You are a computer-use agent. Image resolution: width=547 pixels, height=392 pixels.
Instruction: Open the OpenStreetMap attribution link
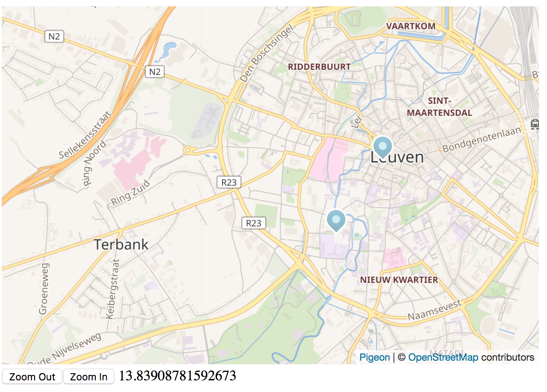(x=443, y=357)
